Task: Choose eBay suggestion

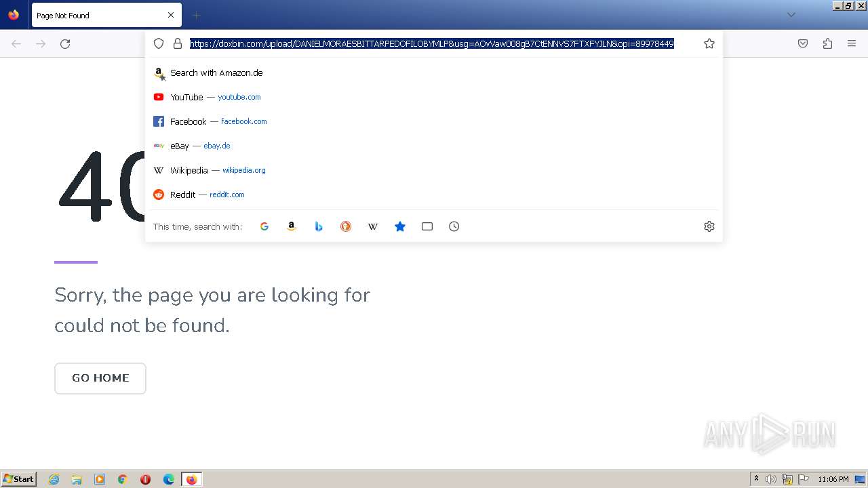Action: click(x=434, y=146)
